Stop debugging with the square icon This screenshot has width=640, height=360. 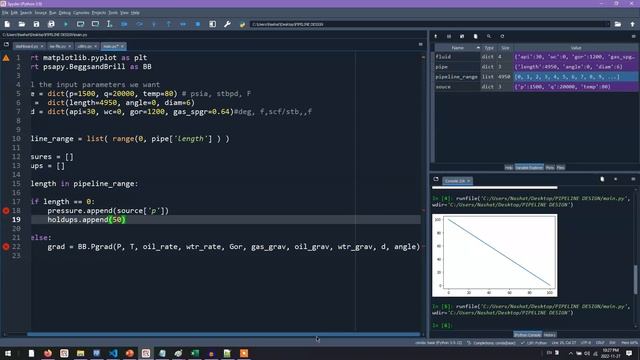pos(198,24)
